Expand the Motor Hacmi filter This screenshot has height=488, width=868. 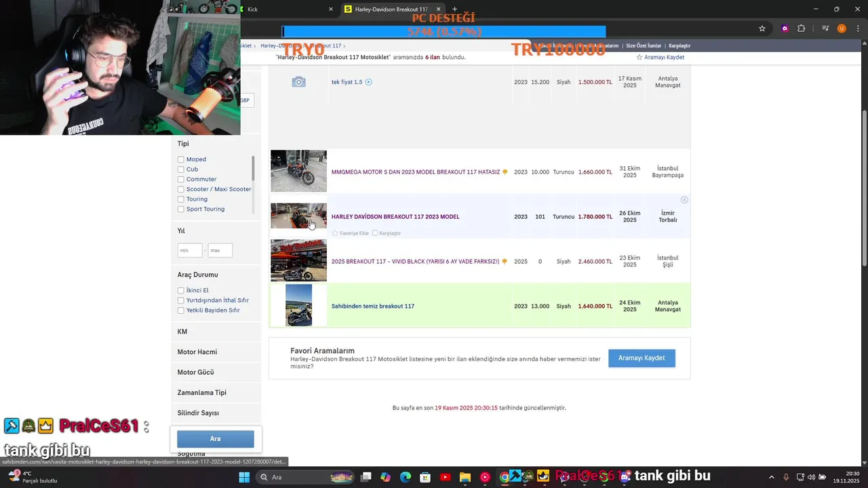pyautogui.click(x=197, y=352)
